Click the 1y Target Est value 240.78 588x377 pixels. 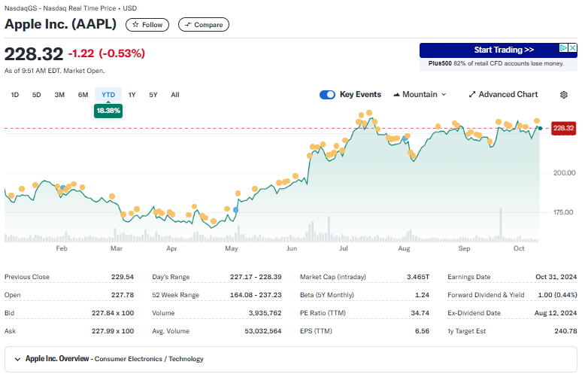pyautogui.click(x=566, y=331)
